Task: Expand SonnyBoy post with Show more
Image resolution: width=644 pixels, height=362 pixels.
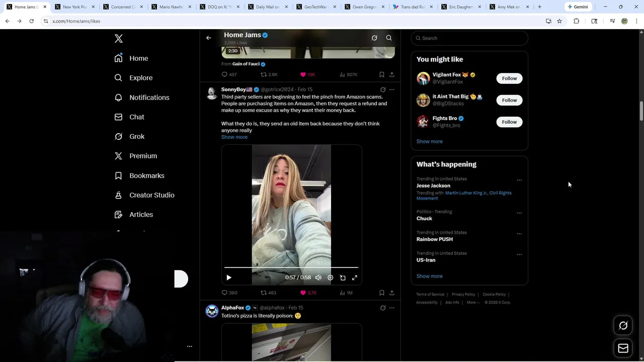Action: click(234, 137)
